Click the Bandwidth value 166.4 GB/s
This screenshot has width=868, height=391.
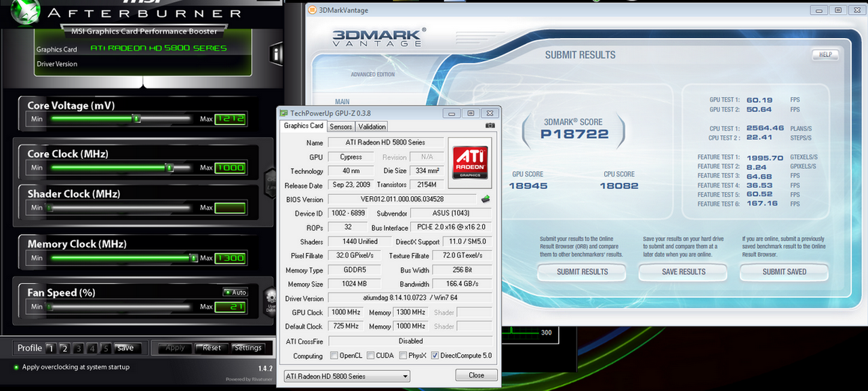pos(463,284)
